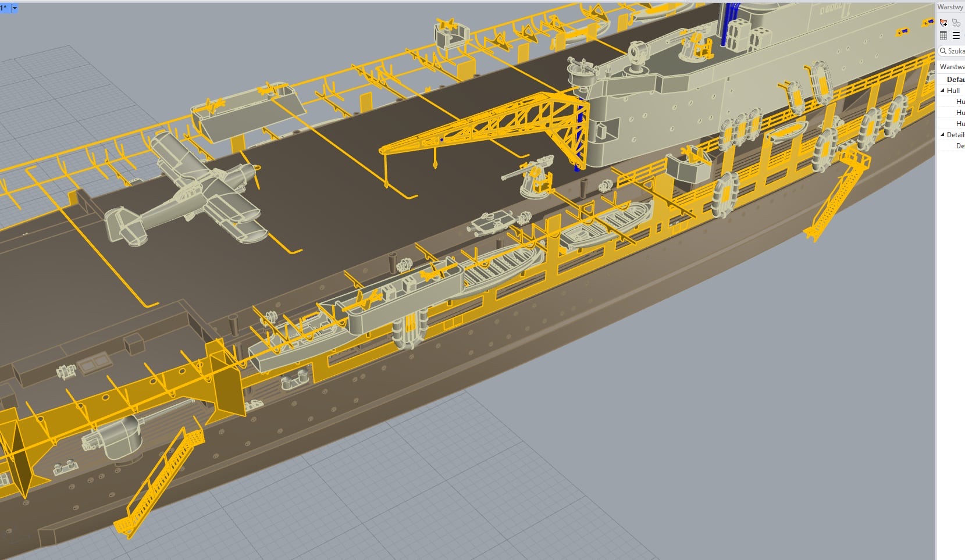
Task: Select the third sublayer under Hull
Action: [951, 123]
